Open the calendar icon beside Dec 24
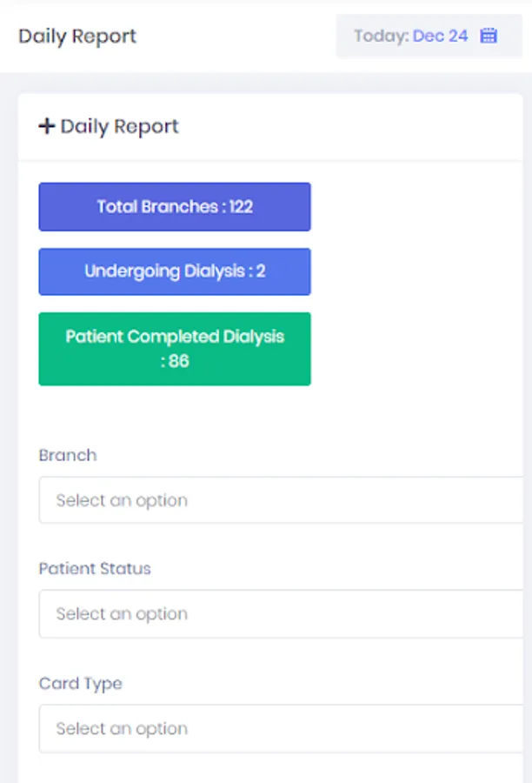This screenshot has height=783, width=532. pos(489,36)
